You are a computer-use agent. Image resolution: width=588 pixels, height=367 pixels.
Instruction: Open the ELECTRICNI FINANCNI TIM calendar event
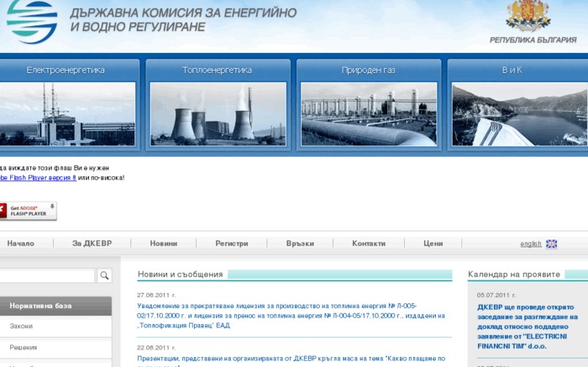pyautogui.click(x=528, y=327)
